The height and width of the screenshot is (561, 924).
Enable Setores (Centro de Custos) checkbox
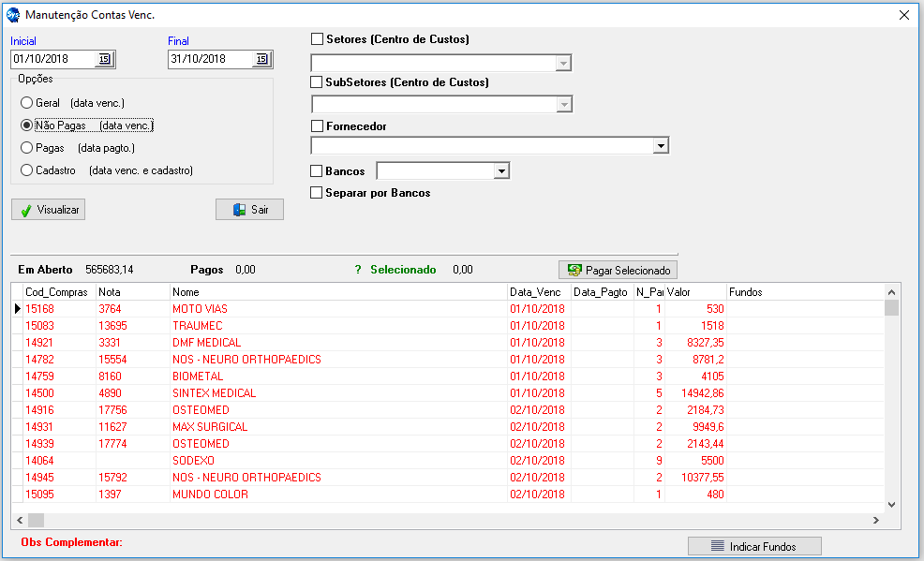click(x=317, y=39)
